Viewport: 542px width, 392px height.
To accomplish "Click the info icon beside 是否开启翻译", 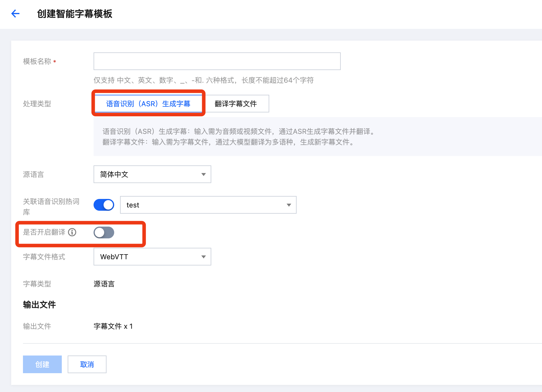I will (72, 232).
